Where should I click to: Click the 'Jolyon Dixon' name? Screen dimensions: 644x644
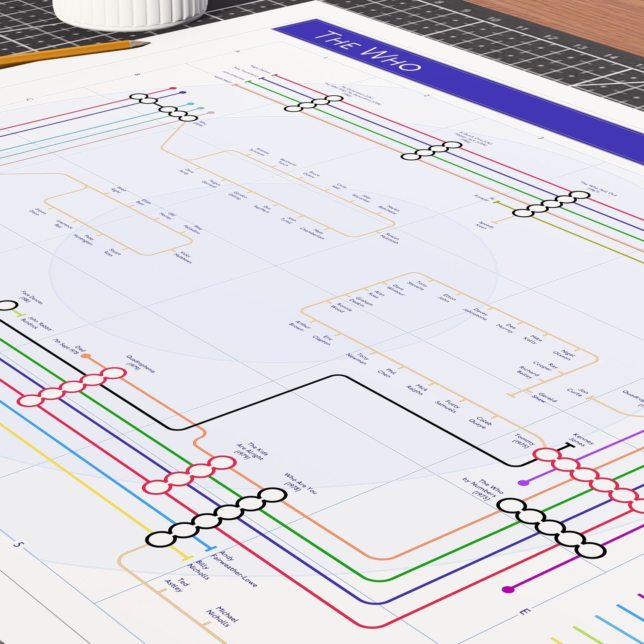point(37,211)
